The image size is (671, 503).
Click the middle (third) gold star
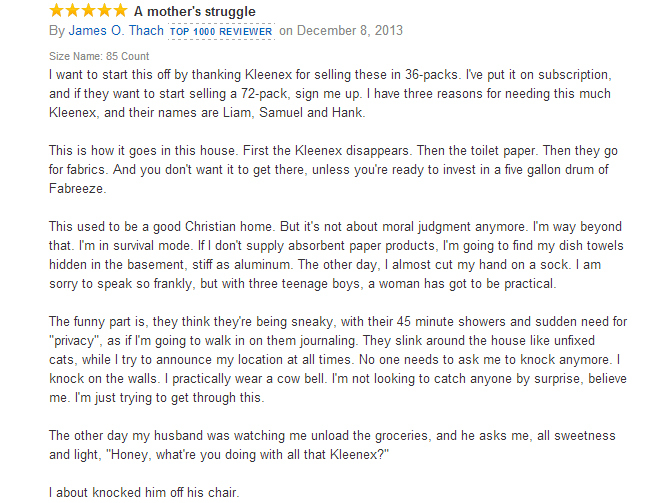89,10
